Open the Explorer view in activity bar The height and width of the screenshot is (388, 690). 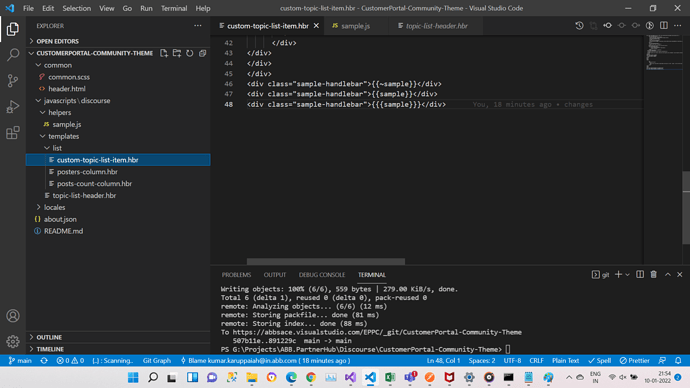pyautogui.click(x=13, y=29)
